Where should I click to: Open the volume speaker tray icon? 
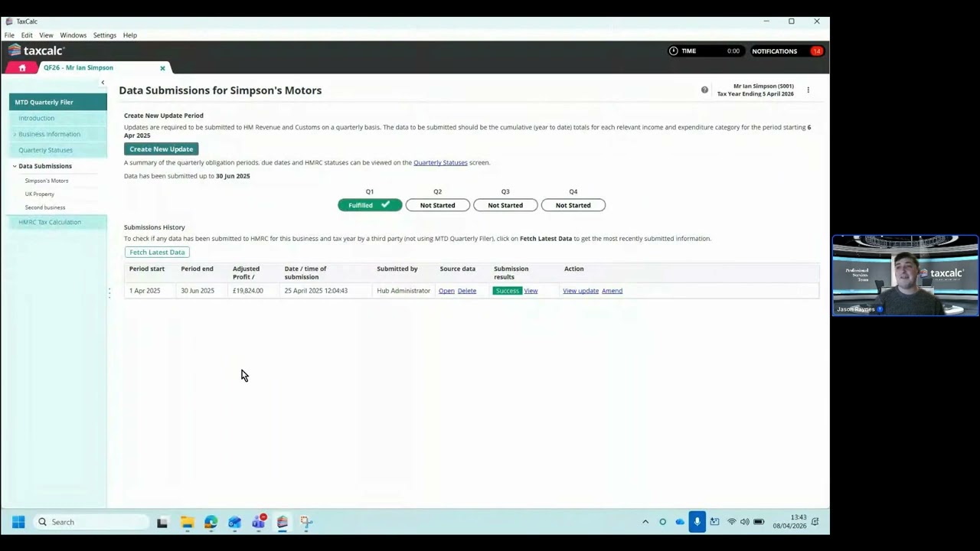click(x=745, y=522)
